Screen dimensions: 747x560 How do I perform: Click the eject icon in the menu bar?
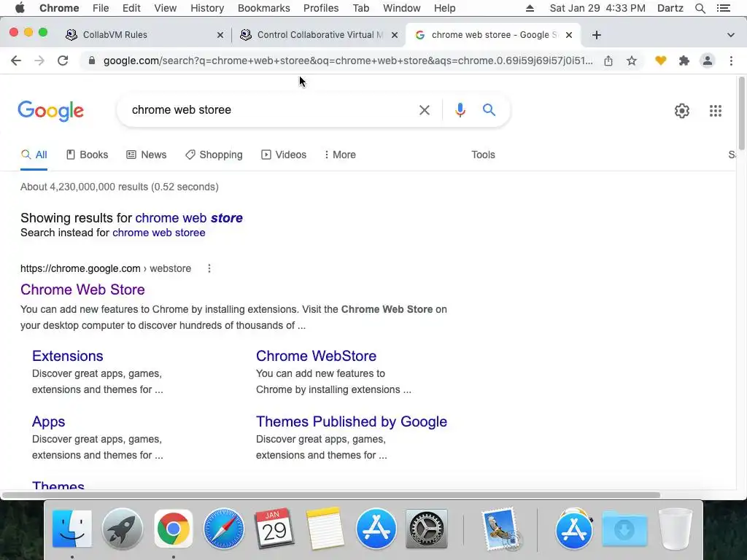[x=530, y=8]
